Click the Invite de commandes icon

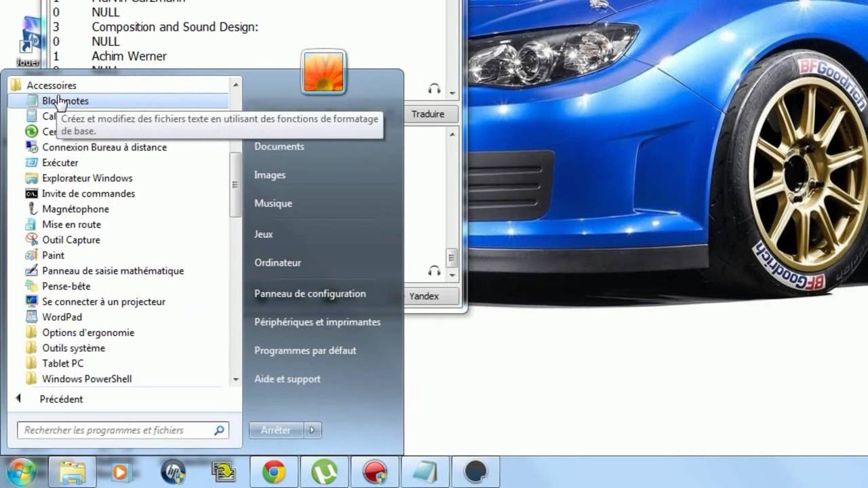31,194
